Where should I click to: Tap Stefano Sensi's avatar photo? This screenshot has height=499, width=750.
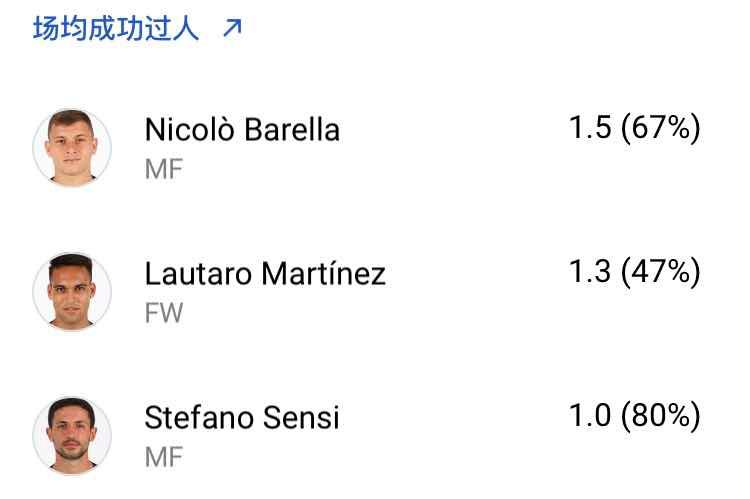point(72,435)
